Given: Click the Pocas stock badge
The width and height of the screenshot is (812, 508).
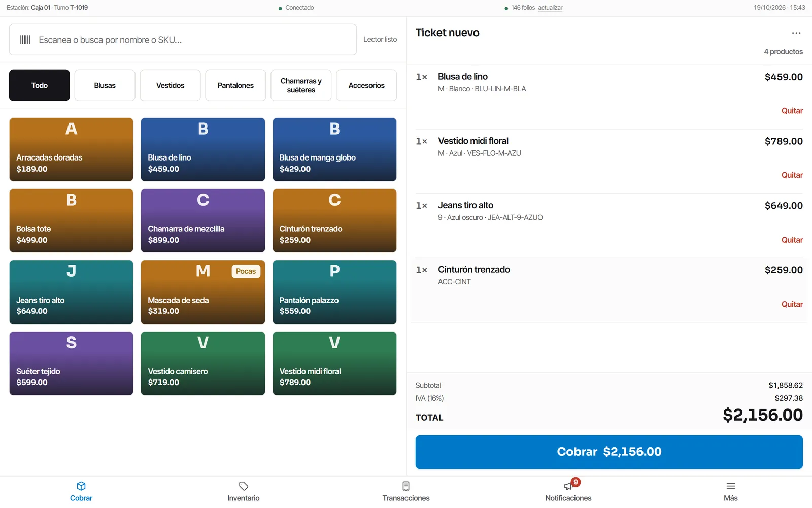Looking at the screenshot, I should point(246,271).
